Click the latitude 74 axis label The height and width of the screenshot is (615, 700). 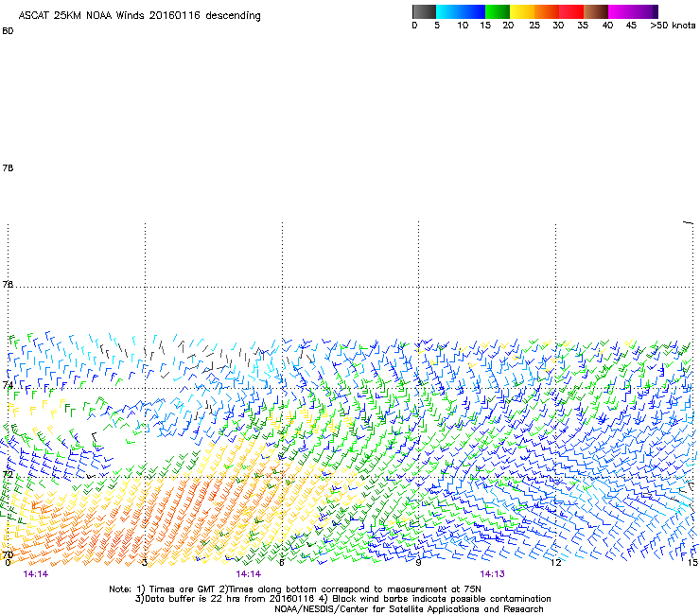pos(8,385)
